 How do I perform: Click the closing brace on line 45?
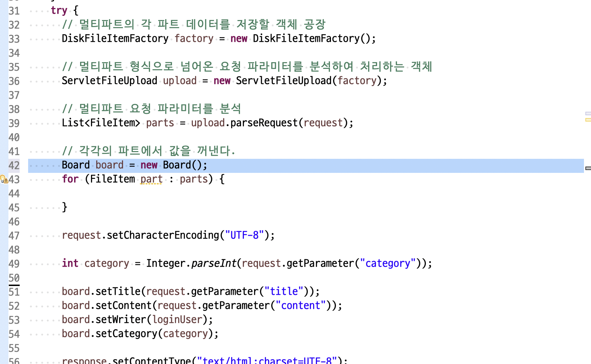pyautogui.click(x=64, y=207)
